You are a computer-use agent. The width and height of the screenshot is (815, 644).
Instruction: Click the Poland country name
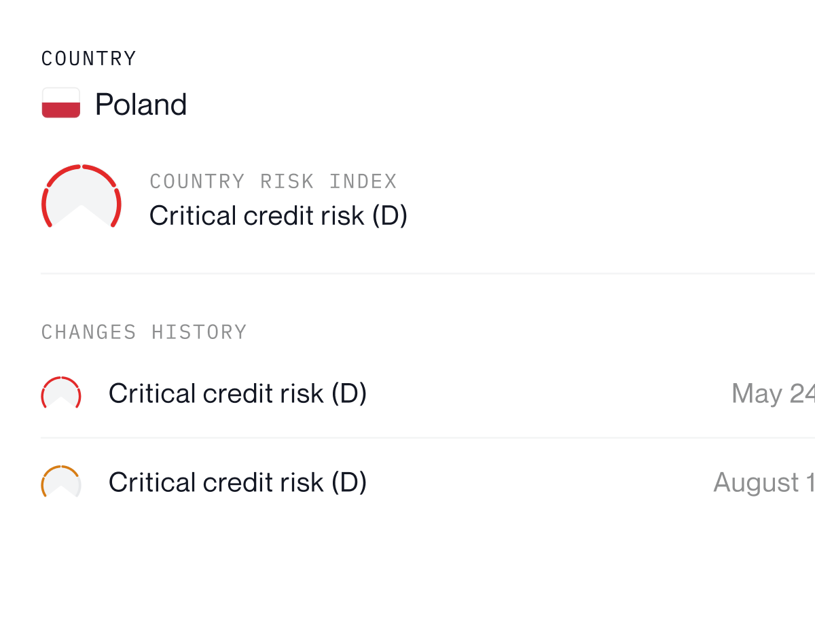click(141, 104)
